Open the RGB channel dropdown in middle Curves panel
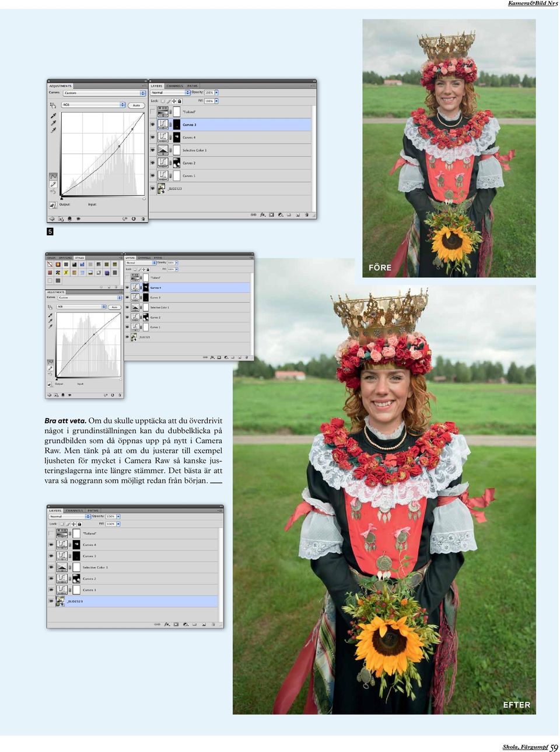 point(82,307)
